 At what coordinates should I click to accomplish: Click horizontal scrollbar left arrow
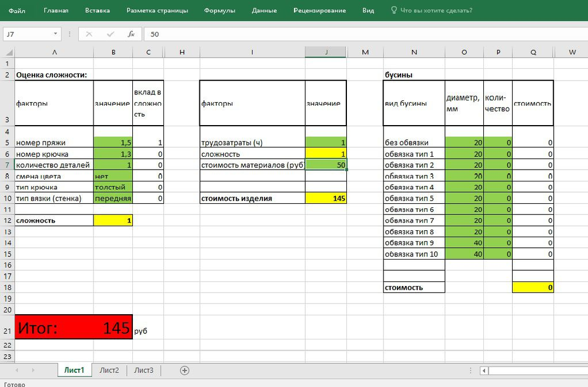point(483,371)
